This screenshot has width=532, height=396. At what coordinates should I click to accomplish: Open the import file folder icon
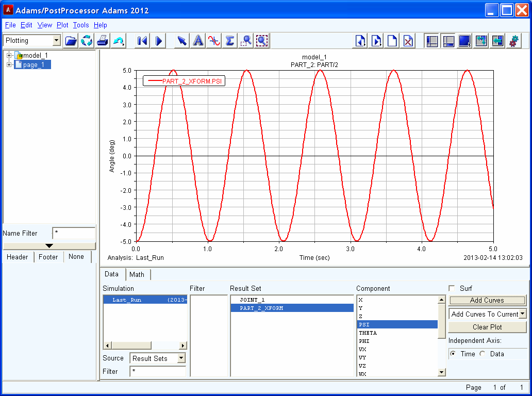coord(71,41)
